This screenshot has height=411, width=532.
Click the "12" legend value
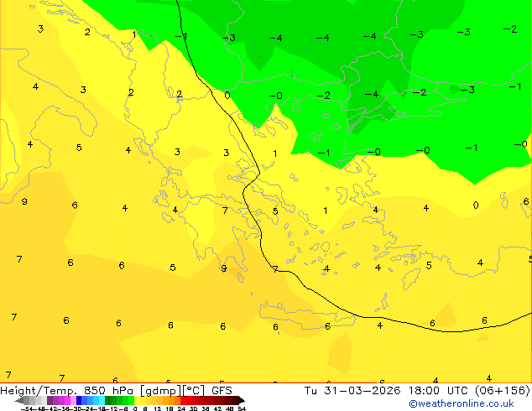tap(158, 408)
